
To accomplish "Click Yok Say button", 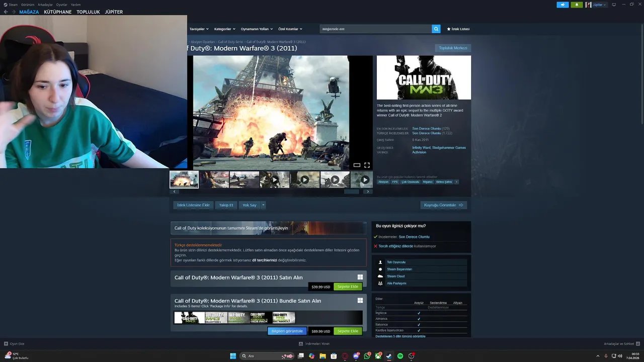I will coord(249,205).
